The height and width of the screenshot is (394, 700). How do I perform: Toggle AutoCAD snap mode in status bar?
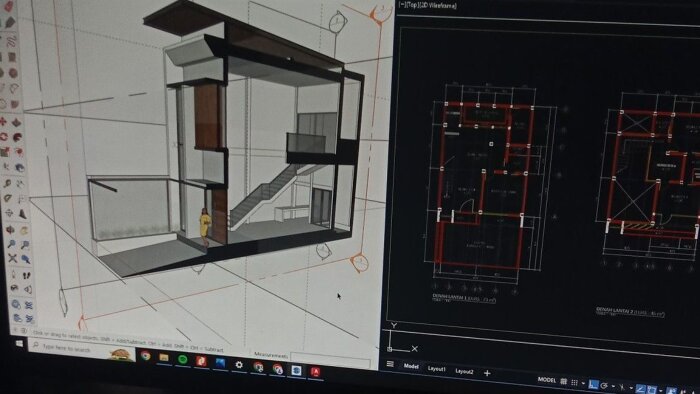(x=574, y=382)
